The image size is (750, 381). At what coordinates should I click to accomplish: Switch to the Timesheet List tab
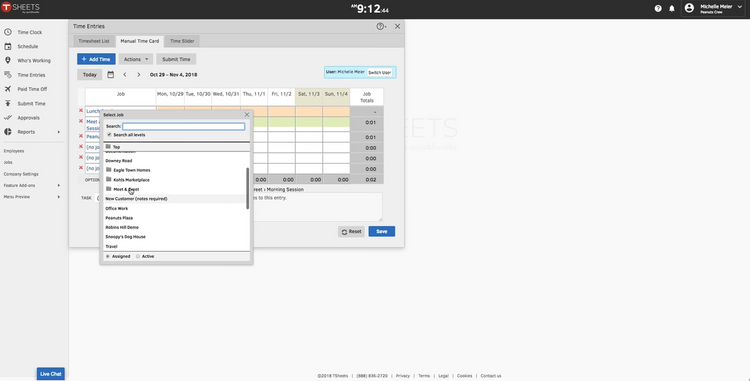coord(94,41)
